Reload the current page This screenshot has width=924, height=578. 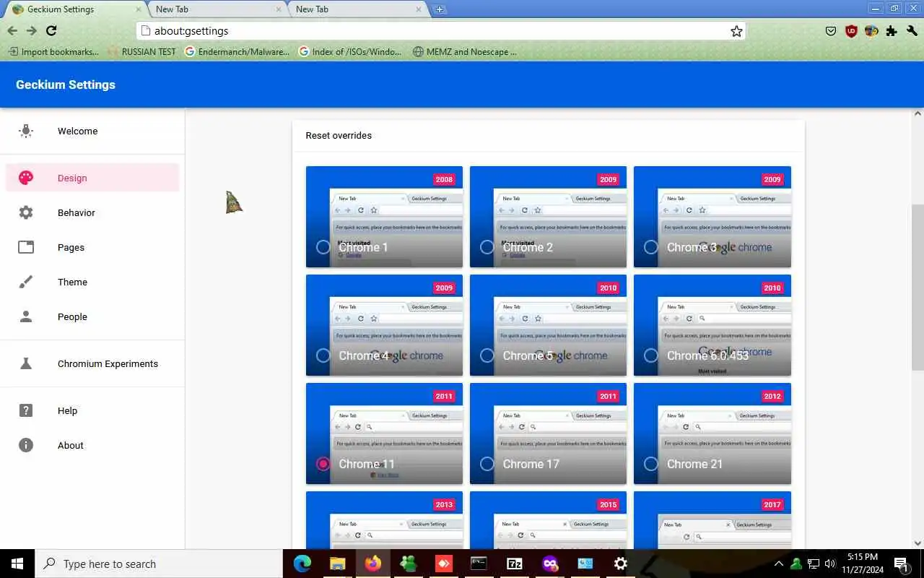pyautogui.click(x=51, y=30)
